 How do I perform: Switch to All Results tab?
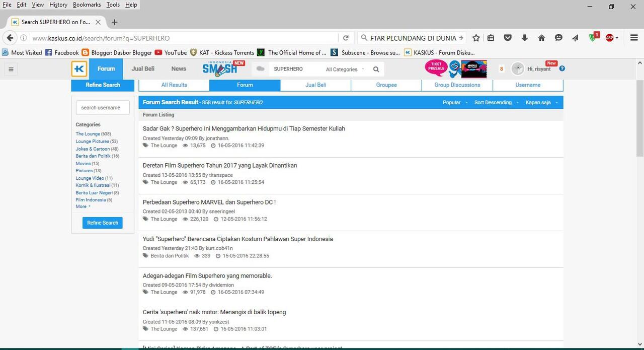point(174,85)
